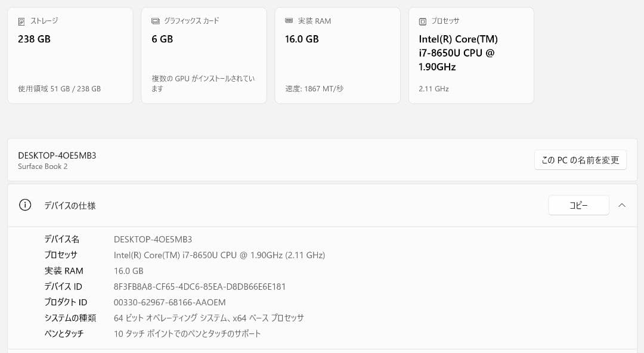Open the 238 GB storage summary card
Viewport: 644px width, 353px height.
pos(70,55)
